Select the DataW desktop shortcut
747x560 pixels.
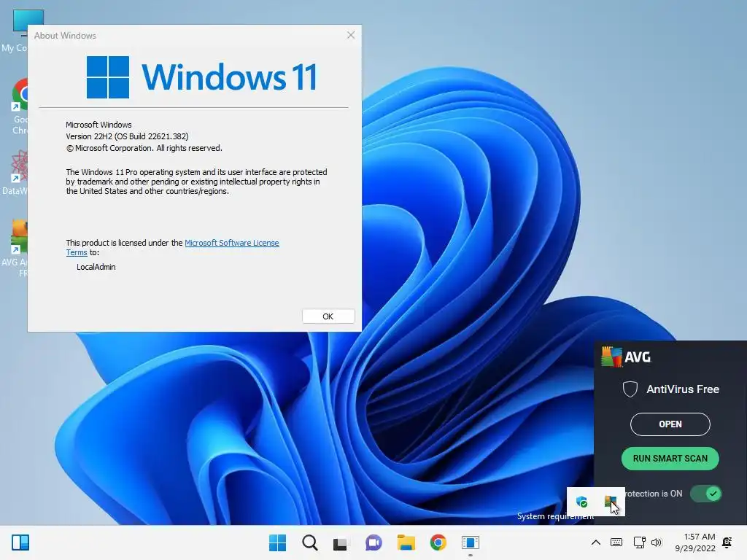pos(15,173)
